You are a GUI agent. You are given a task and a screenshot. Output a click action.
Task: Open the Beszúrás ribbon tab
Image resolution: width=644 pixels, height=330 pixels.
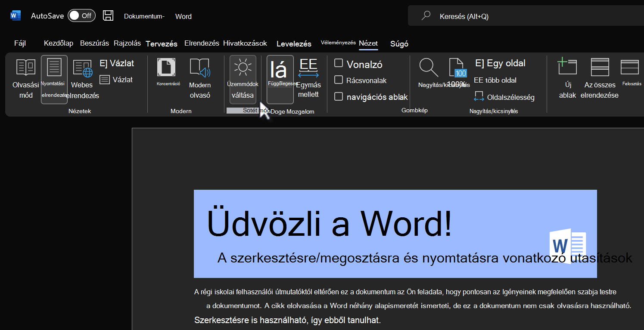click(94, 43)
